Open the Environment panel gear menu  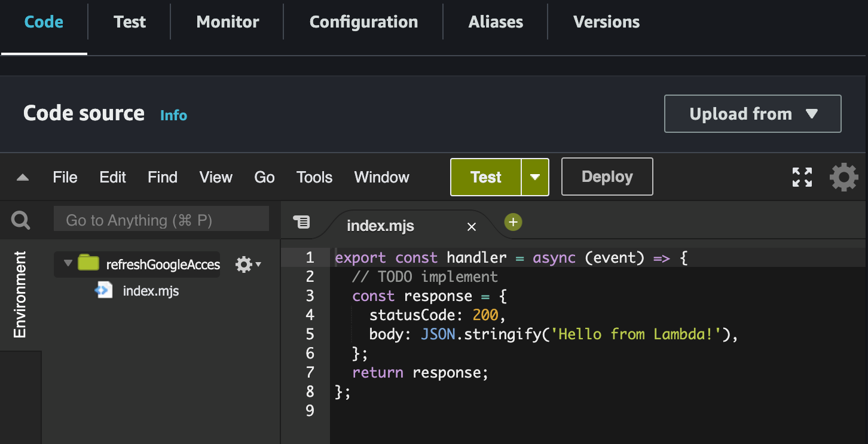[248, 264]
